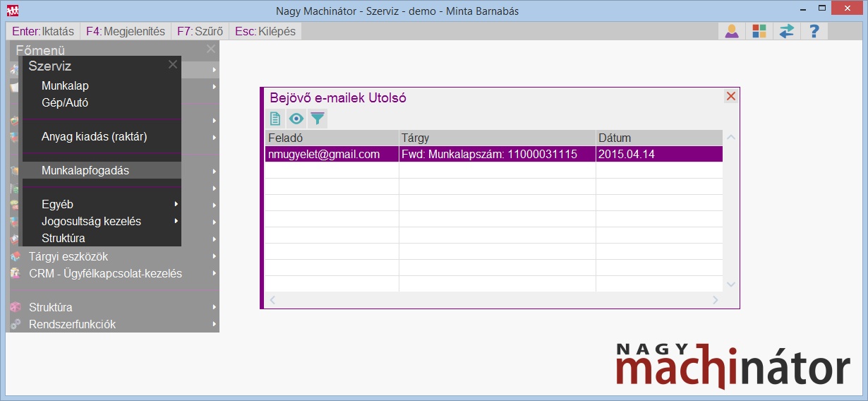868x401 pixels.
Task: Expand arrow on Munkalapfogadás row in Főmenü
Action: (x=214, y=171)
